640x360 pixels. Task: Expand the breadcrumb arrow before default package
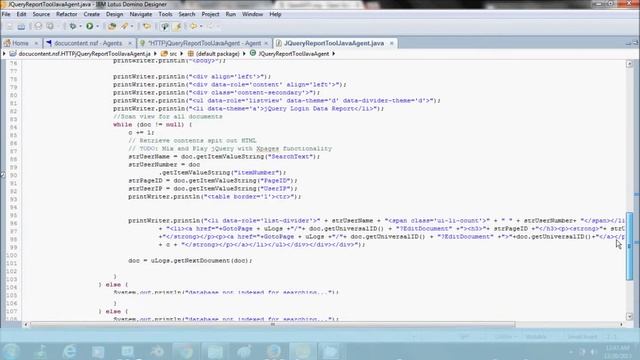coord(182,53)
